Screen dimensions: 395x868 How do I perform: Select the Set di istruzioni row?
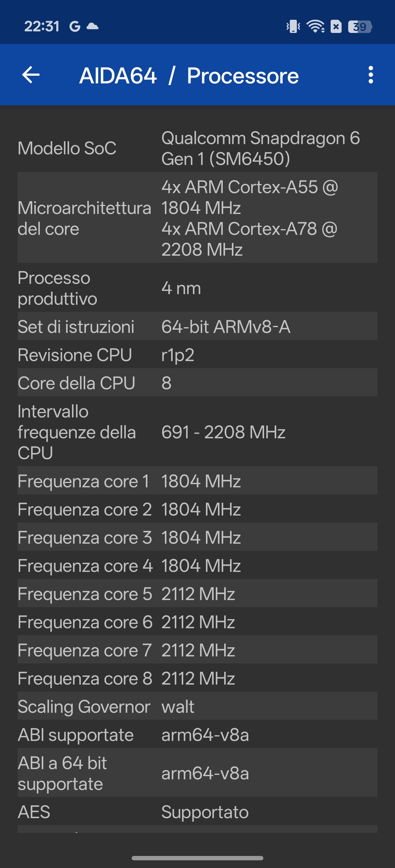pos(197,326)
